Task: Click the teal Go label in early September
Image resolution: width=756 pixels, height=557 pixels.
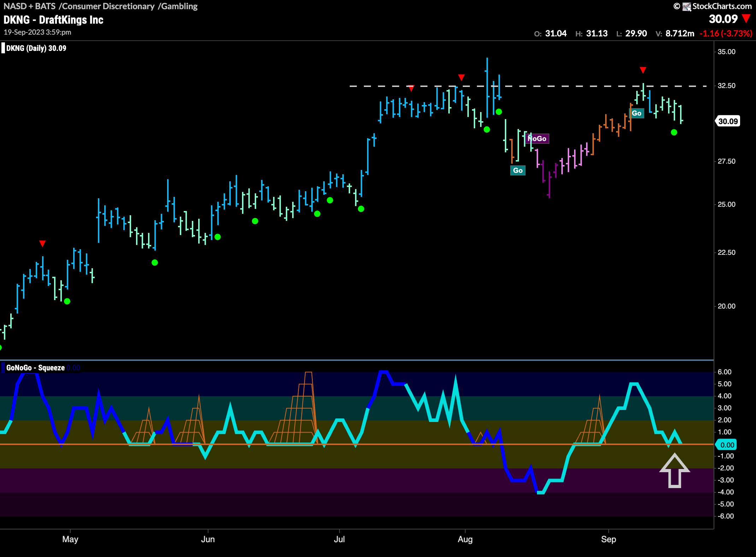Action: pos(637,113)
